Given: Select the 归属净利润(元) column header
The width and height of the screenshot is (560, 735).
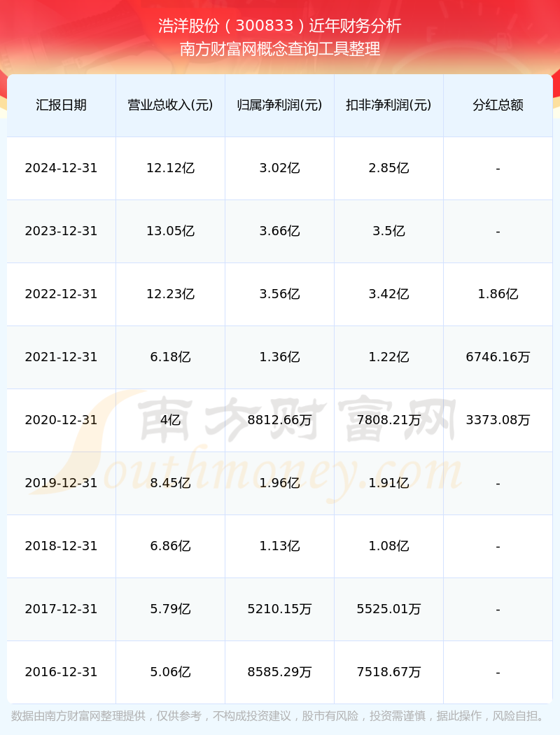Looking at the screenshot, I should point(280,105).
